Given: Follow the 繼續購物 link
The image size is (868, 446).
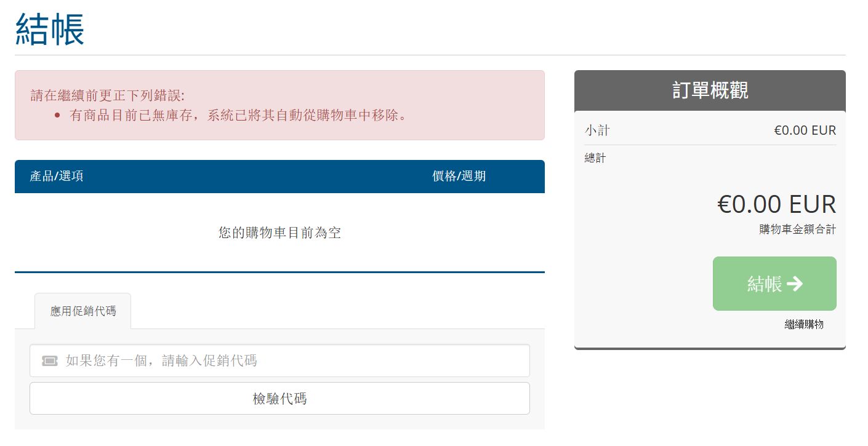Looking at the screenshot, I should coord(803,324).
